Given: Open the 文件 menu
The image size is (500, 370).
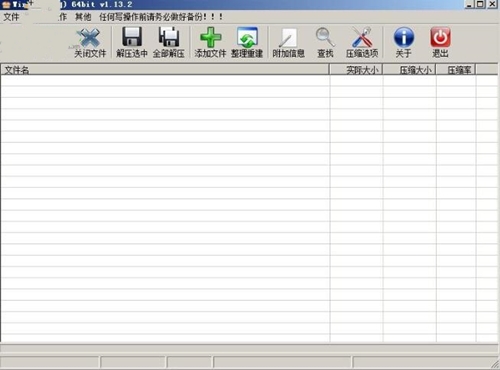Looking at the screenshot, I should click(x=11, y=17).
